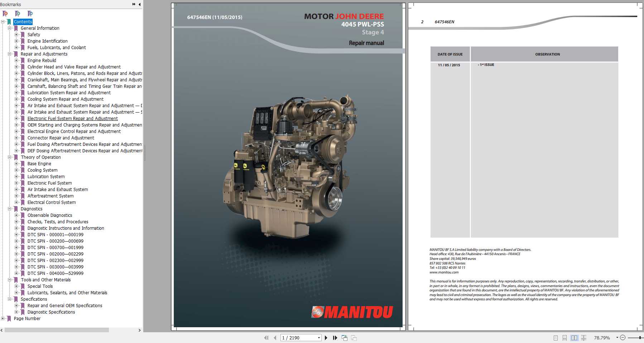644x343 pixels.
Task: Go to the next page
Action: 326,338
